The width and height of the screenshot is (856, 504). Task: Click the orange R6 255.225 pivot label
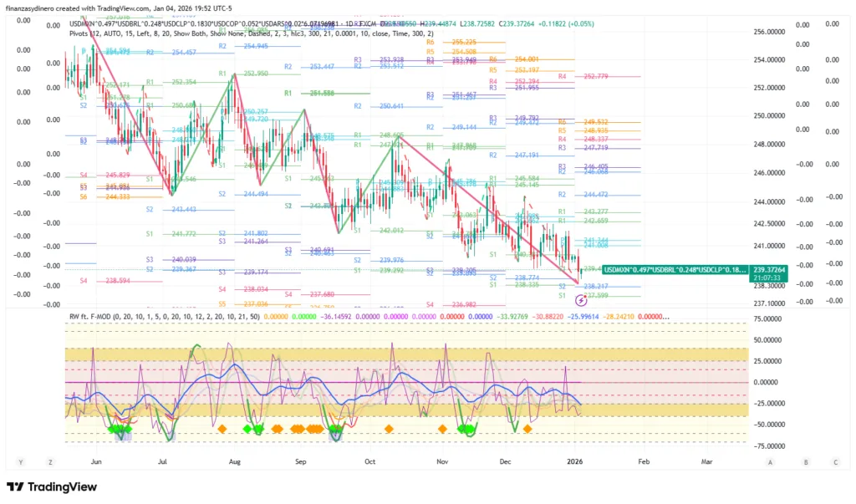click(456, 42)
